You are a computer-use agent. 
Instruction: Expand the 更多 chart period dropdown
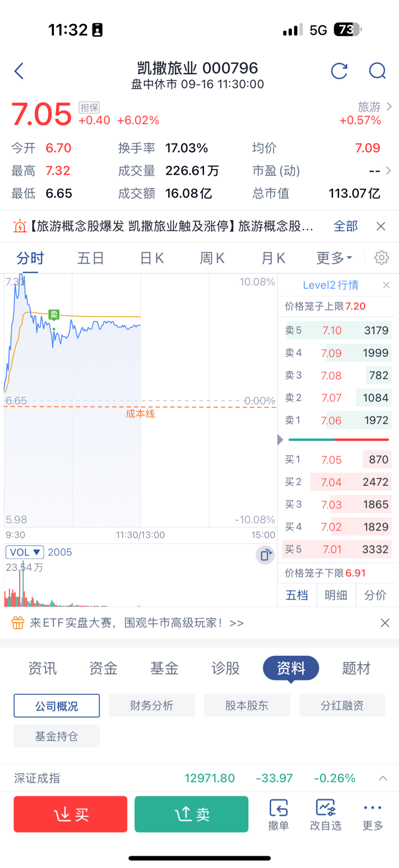tap(334, 258)
